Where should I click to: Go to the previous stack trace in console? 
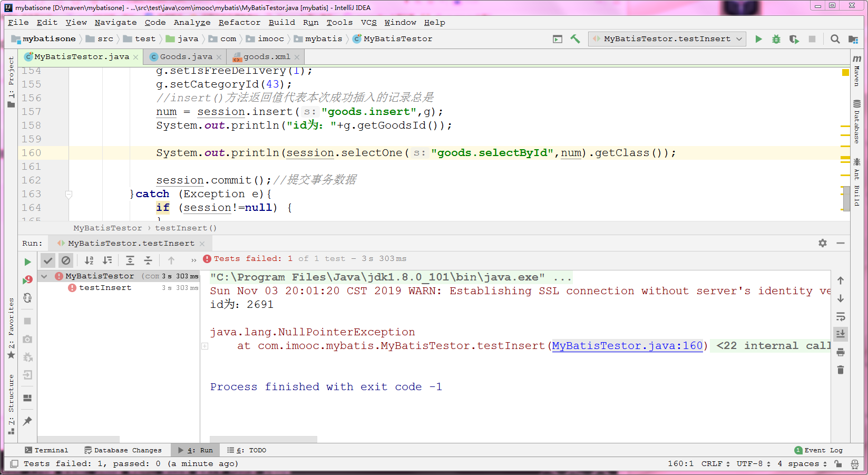[x=841, y=280]
